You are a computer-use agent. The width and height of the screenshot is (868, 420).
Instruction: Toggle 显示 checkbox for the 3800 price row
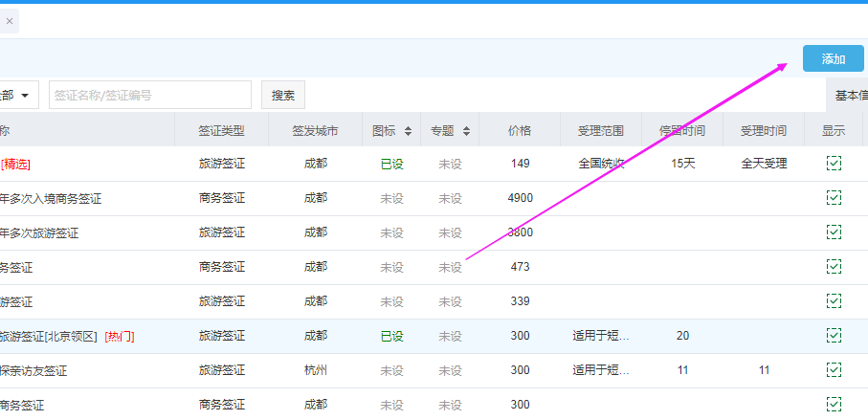[834, 232]
